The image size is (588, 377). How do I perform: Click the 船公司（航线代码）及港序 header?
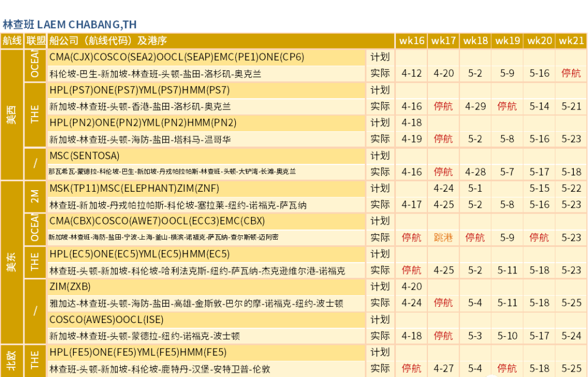coord(108,41)
